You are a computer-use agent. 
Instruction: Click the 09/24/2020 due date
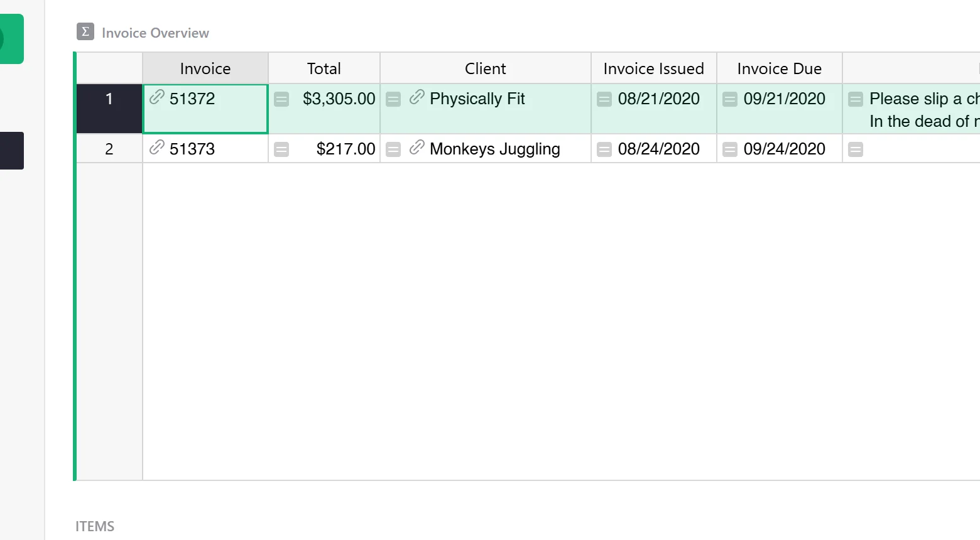pyautogui.click(x=780, y=149)
